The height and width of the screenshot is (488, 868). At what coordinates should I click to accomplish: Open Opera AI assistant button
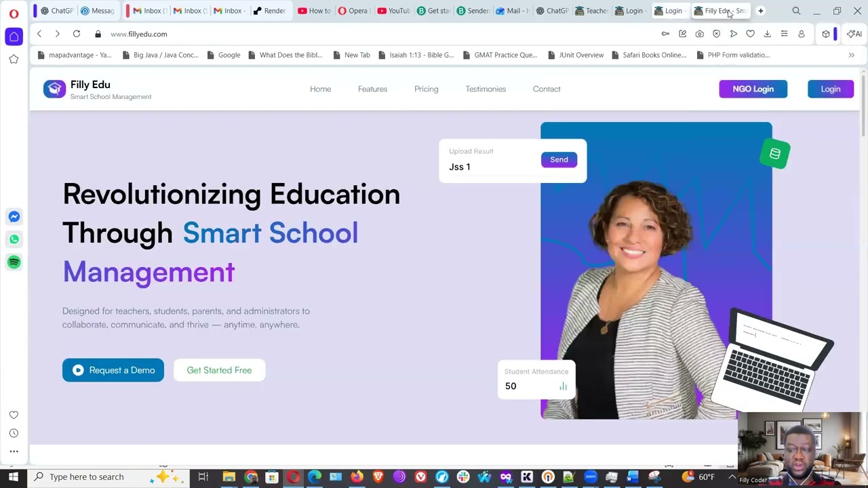tap(854, 34)
